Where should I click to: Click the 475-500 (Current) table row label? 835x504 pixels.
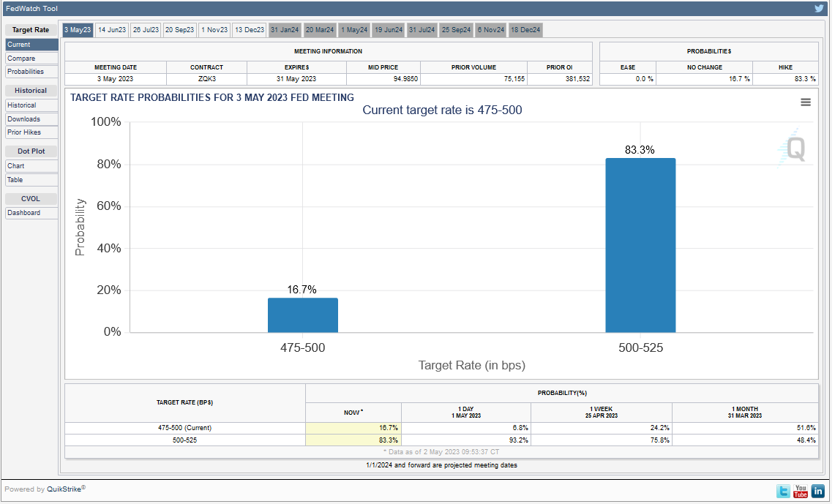185,428
